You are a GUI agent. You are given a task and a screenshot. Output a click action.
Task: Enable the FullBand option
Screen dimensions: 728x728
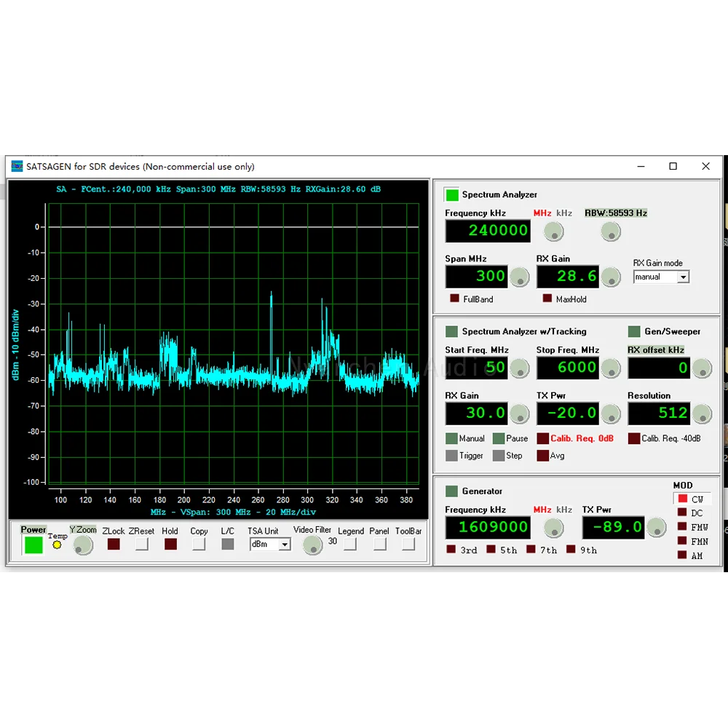pos(454,298)
